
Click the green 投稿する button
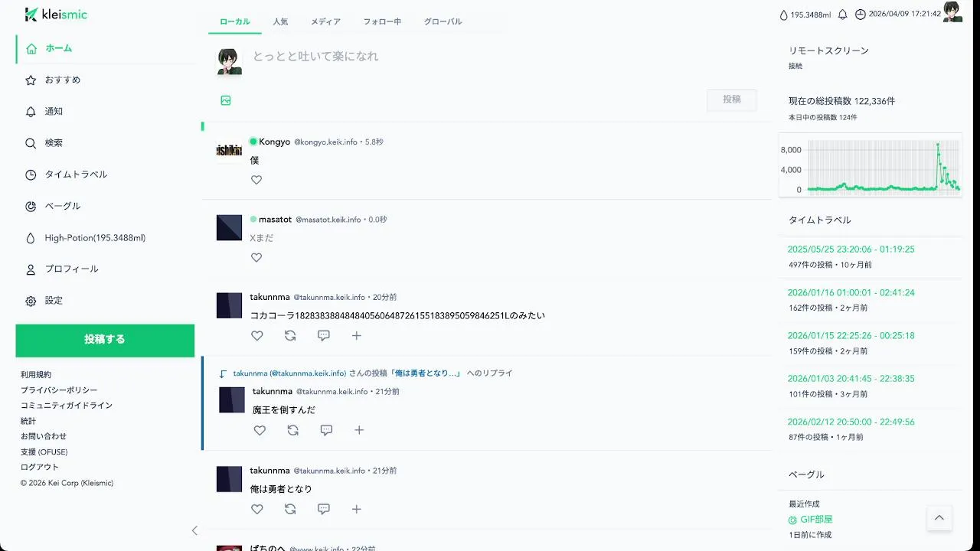(x=105, y=340)
